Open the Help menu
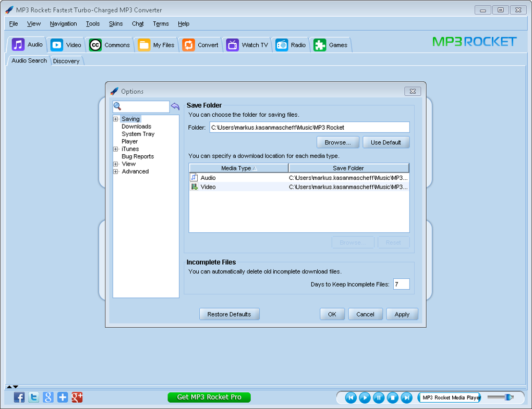532x409 pixels. (x=184, y=24)
